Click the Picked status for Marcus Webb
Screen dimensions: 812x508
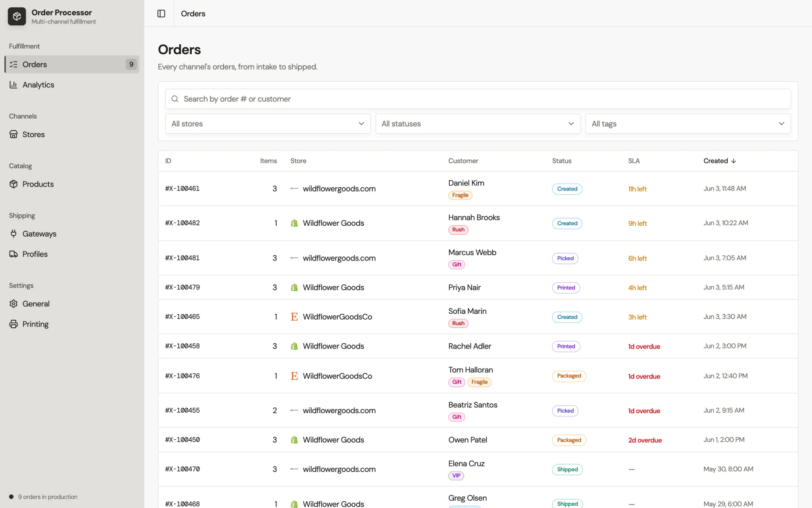click(x=565, y=258)
